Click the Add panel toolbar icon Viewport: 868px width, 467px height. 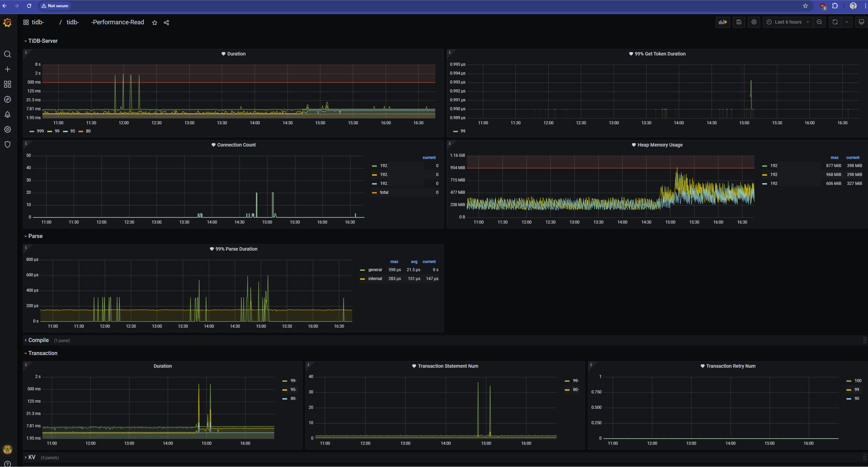tap(723, 22)
